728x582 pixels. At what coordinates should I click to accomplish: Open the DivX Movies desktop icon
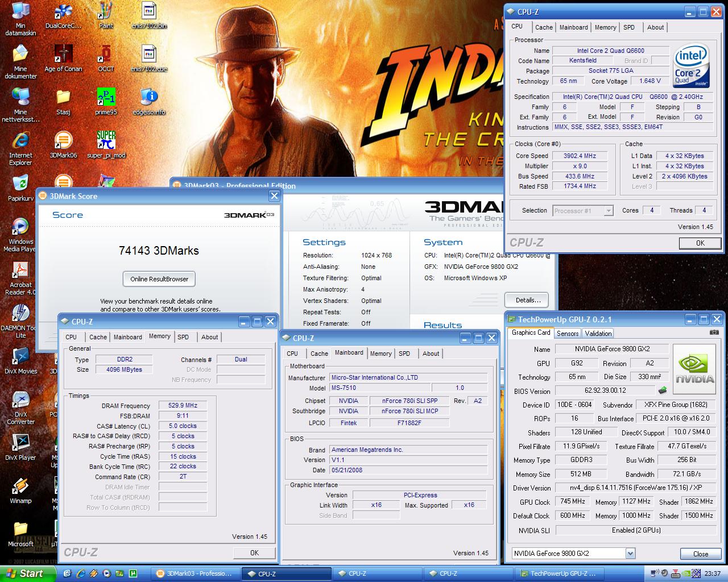(x=20, y=361)
